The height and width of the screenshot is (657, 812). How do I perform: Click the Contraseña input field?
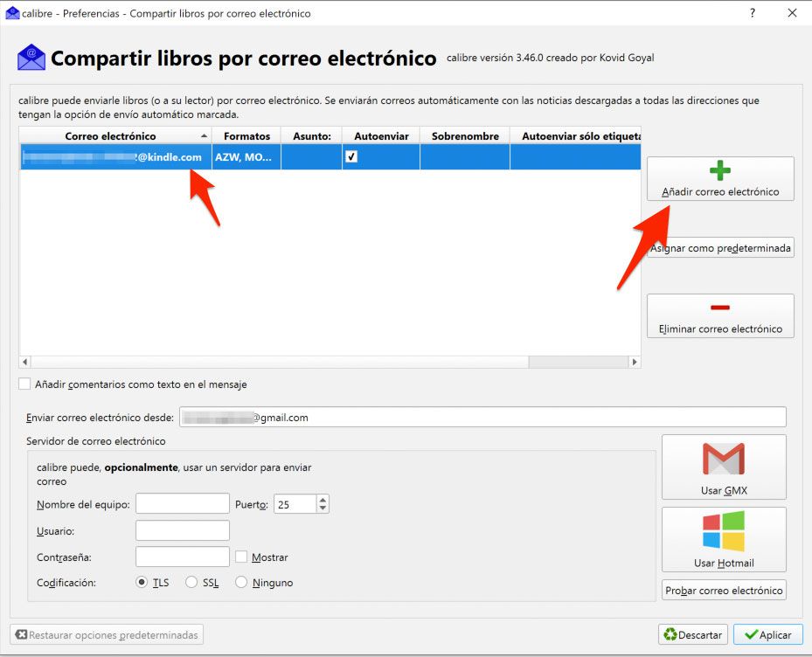183,557
